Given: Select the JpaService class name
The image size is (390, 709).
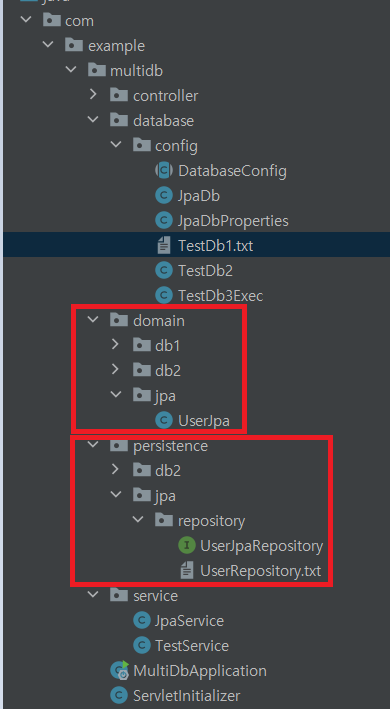Looking at the screenshot, I should pyautogui.click(x=189, y=621).
